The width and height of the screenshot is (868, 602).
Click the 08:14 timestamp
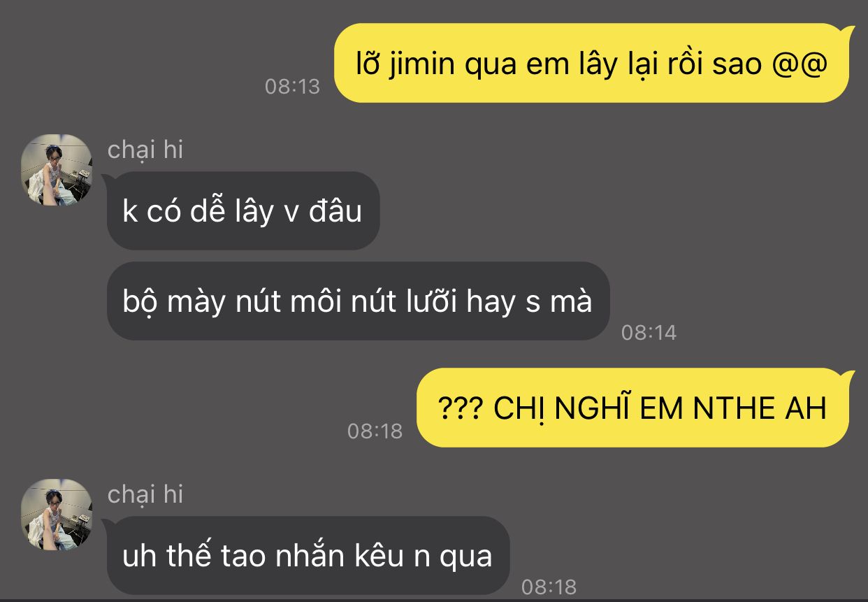(649, 332)
